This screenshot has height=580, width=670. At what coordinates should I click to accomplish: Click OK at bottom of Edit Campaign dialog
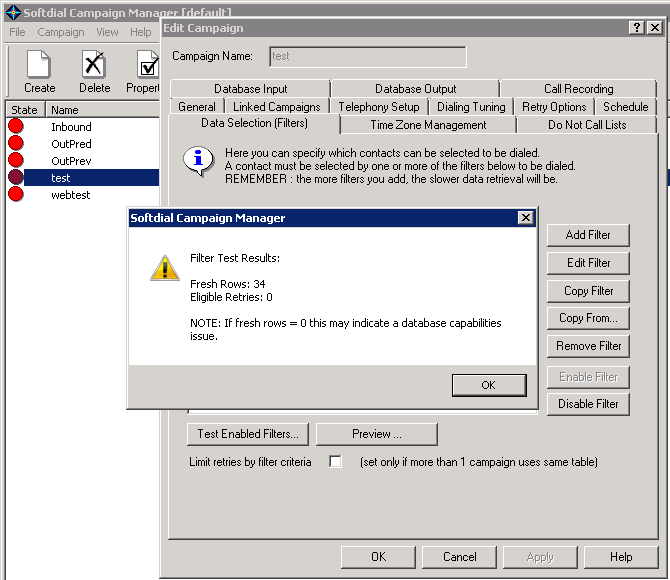tap(378, 556)
